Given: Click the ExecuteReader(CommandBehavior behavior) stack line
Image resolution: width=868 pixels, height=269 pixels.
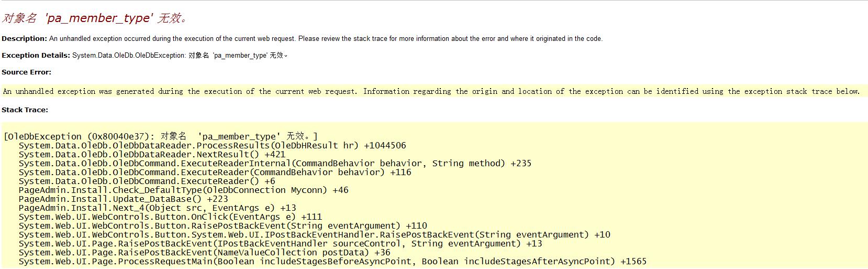Looking at the screenshot, I should click(x=215, y=172).
